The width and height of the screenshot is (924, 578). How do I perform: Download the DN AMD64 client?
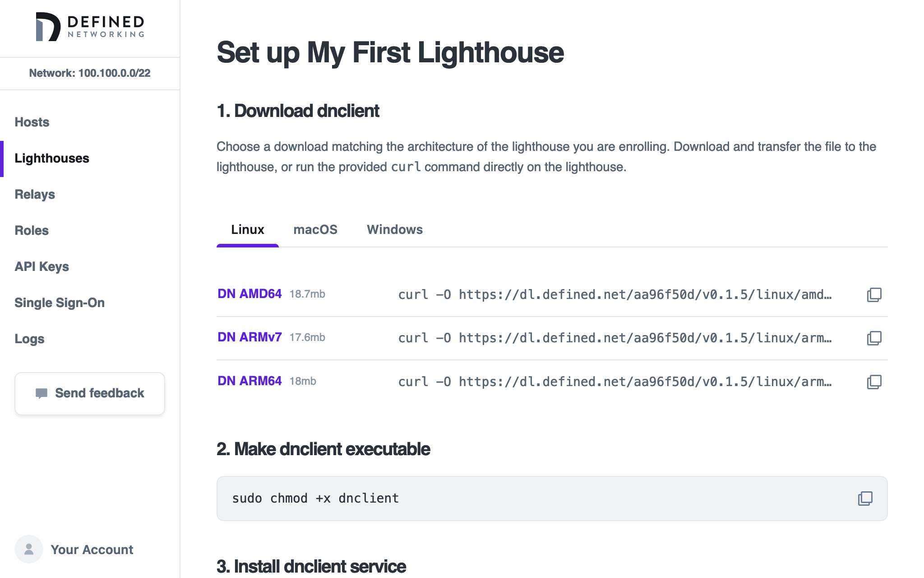(x=249, y=294)
